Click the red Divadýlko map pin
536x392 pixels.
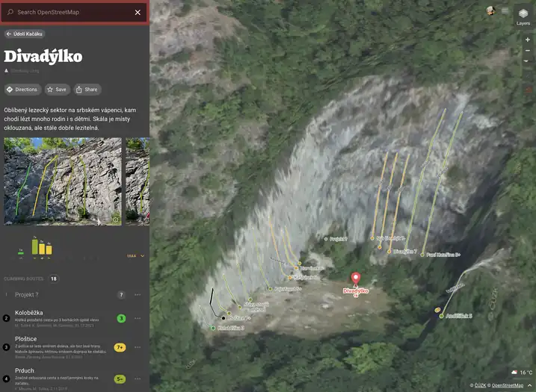click(x=356, y=279)
